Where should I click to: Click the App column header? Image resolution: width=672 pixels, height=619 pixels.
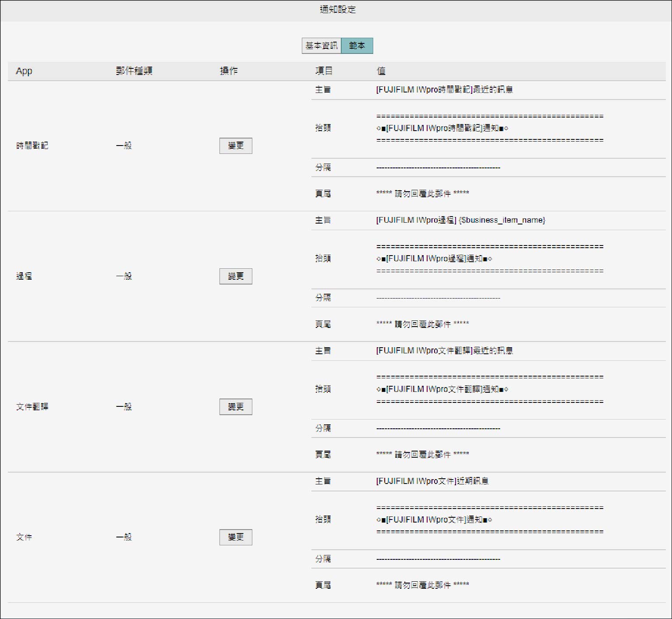(x=24, y=71)
